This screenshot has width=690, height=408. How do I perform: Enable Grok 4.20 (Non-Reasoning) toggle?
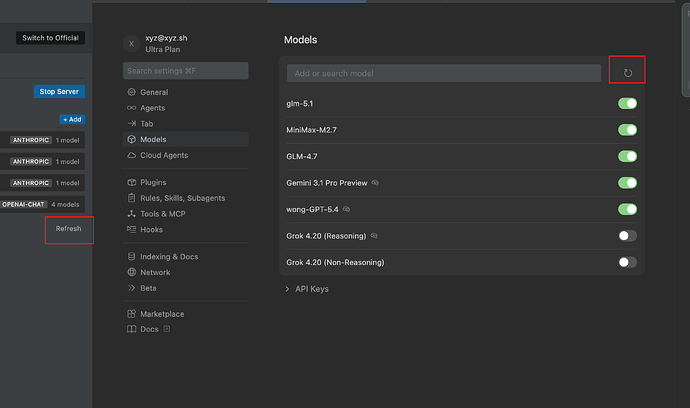pos(627,262)
